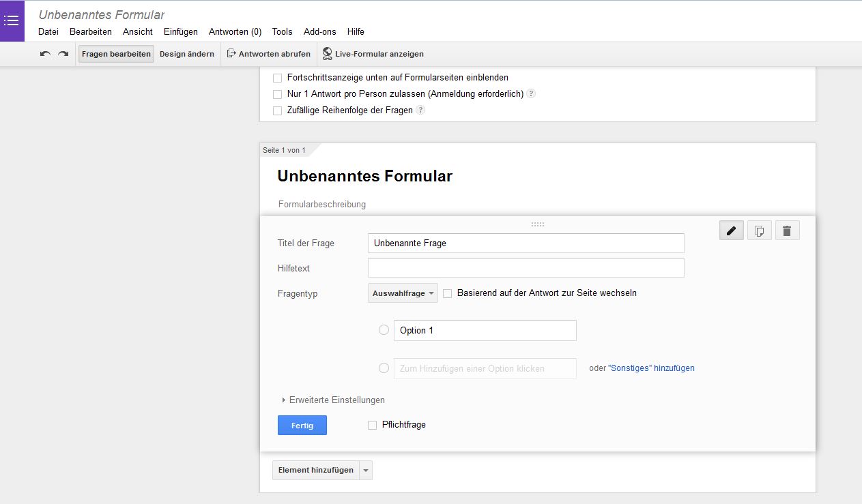Click the Redo arrow icon
The image size is (862, 504).
point(63,53)
